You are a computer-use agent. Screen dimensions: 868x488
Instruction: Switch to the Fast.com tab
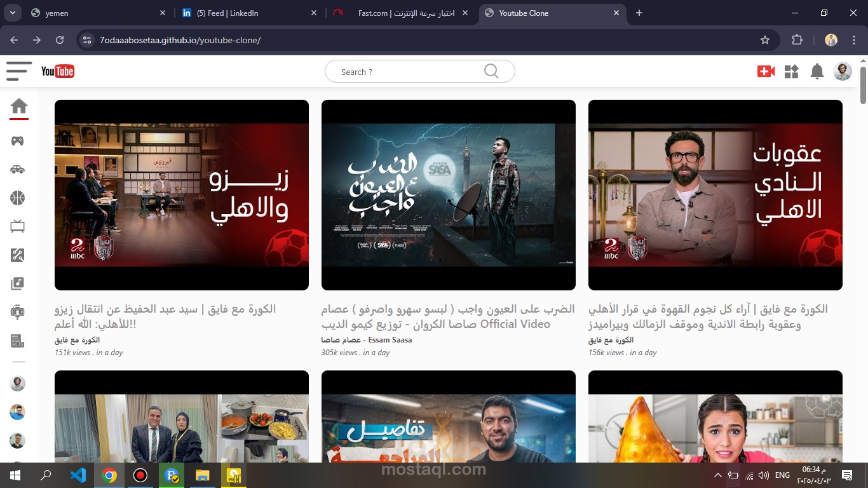tap(399, 13)
